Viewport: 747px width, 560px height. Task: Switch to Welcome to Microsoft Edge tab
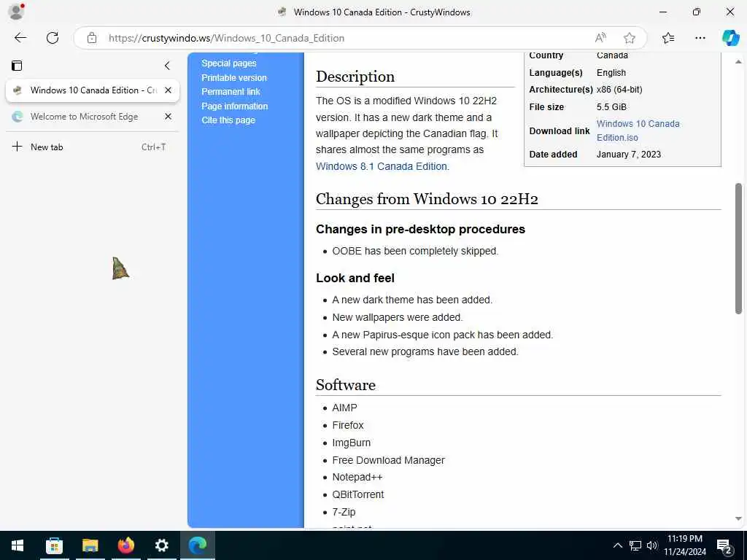(x=93, y=117)
